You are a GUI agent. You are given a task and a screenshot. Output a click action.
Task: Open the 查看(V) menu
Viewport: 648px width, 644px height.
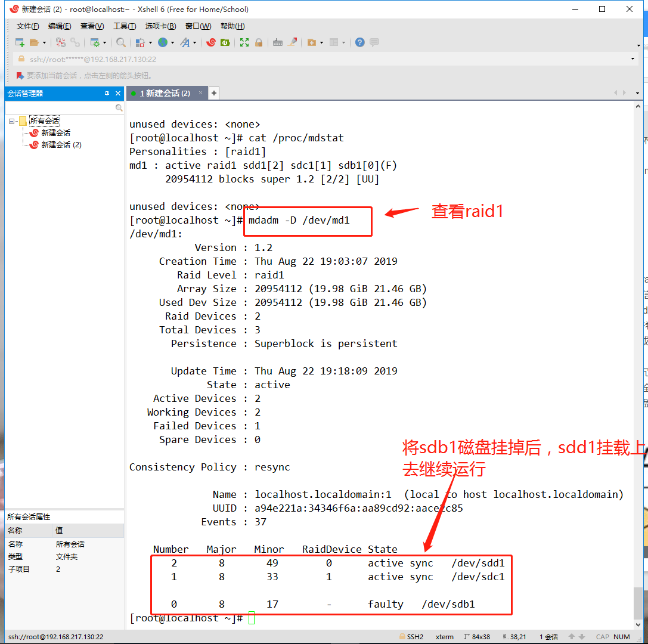coord(92,26)
